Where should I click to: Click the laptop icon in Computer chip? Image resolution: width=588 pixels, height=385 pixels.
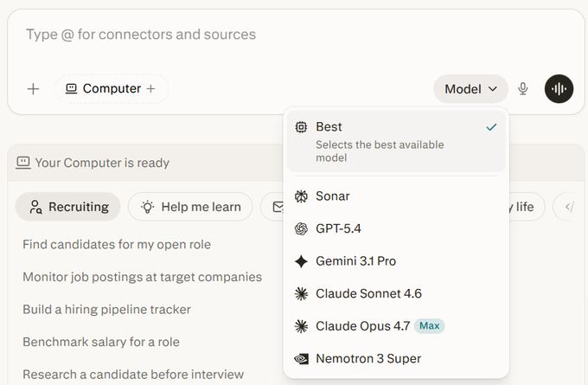pyautogui.click(x=71, y=88)
